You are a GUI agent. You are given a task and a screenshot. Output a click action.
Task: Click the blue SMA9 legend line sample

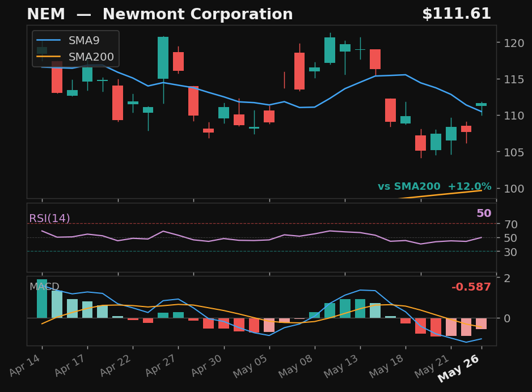(49, 40)
